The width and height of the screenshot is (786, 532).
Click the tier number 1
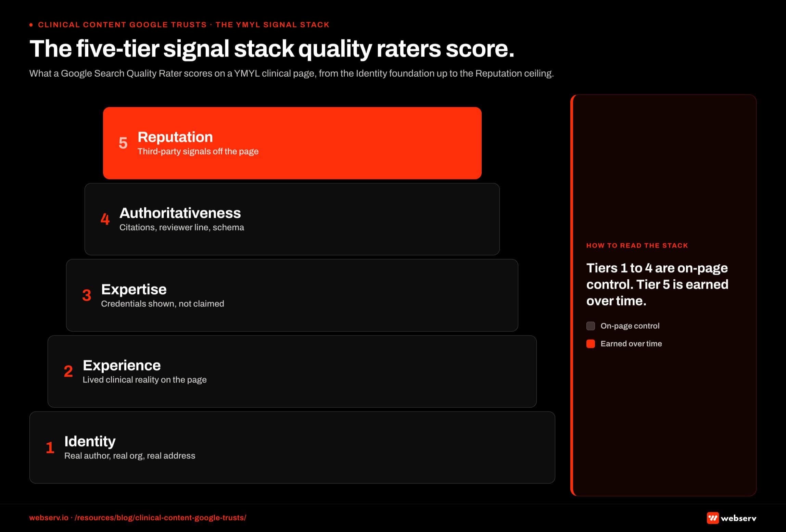[50, 447]
